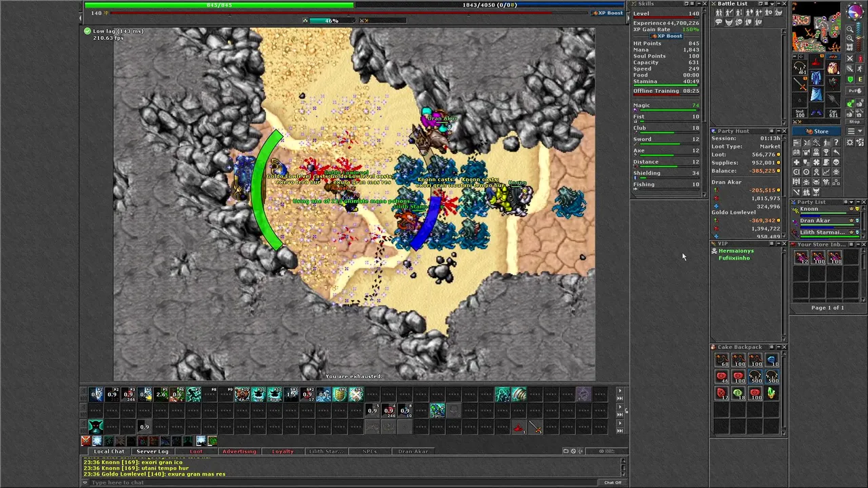
Task: Click the dark face icon in the third action bar
Action: 96,427
